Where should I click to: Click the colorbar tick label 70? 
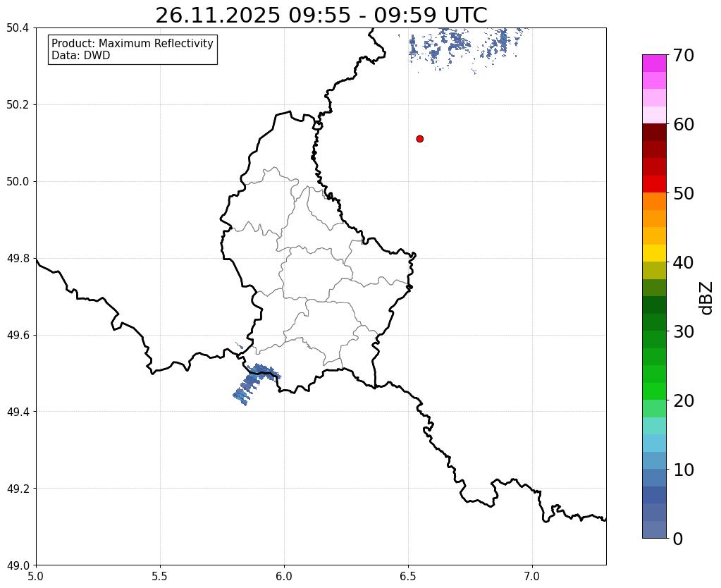click(684, 55)
